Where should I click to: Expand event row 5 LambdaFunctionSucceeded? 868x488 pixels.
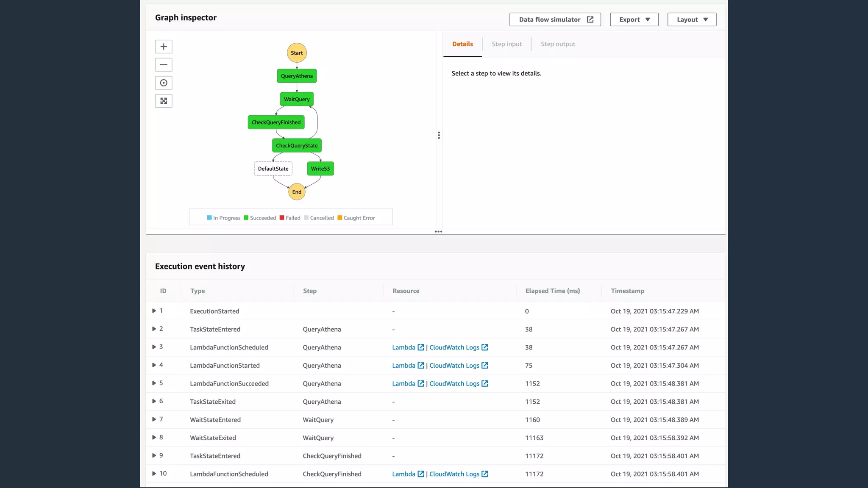pos(154,383)
